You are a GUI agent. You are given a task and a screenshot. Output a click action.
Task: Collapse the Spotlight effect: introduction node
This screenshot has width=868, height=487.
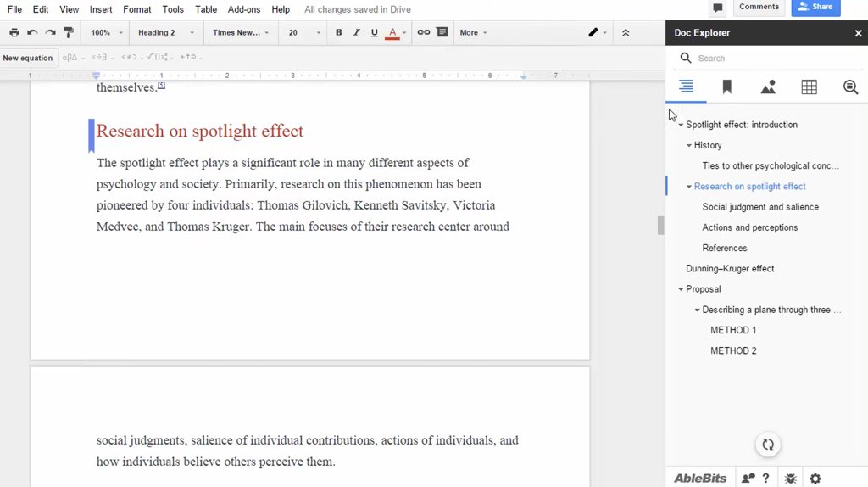[681, 126]
